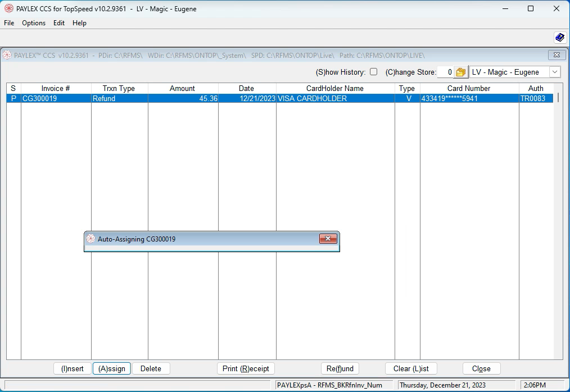Click the Change Store number input field
The width and height of the screenshot is (570, 392).
coord(446,72)
